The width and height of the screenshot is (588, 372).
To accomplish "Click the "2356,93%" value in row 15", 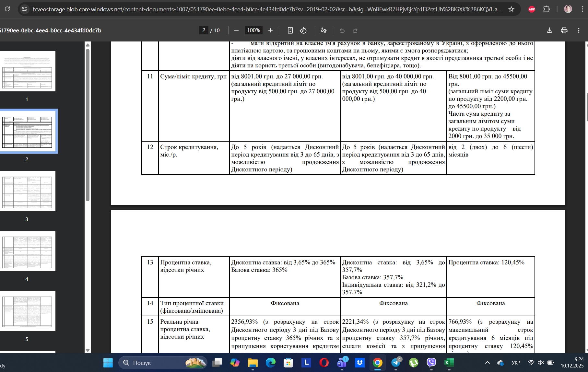I will (x=244, y=322).
